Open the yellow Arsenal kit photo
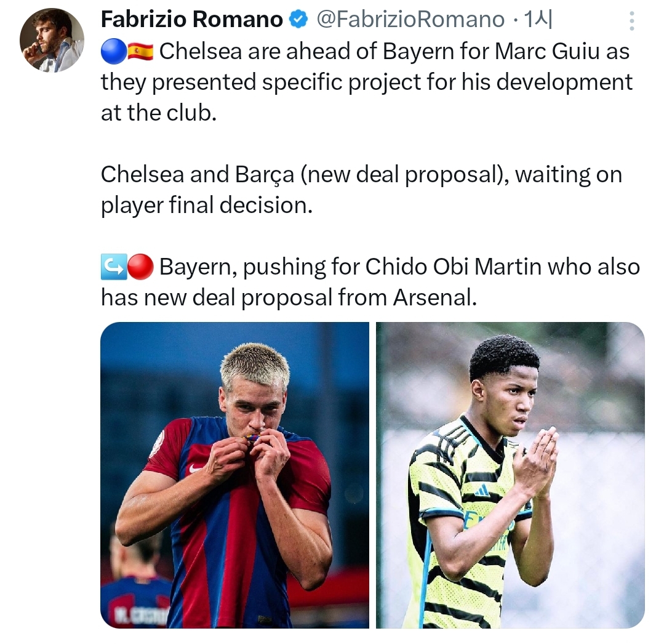This screenshot has height=644, width=664. (x=510, y=475)
